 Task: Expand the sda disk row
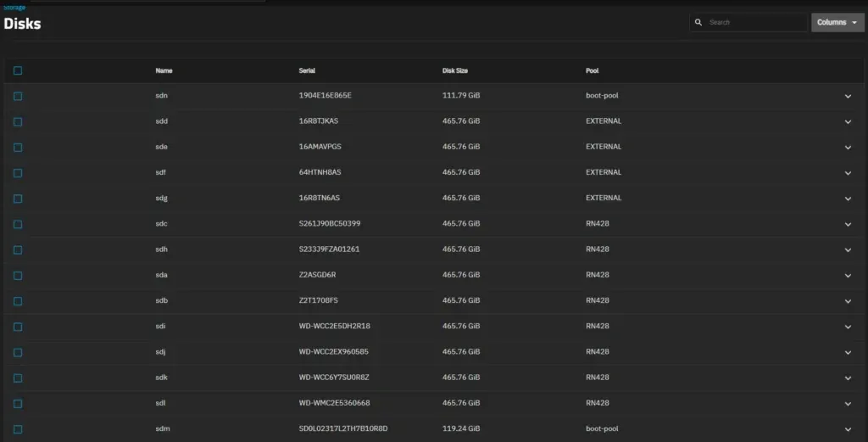click(x=848, y=276)
